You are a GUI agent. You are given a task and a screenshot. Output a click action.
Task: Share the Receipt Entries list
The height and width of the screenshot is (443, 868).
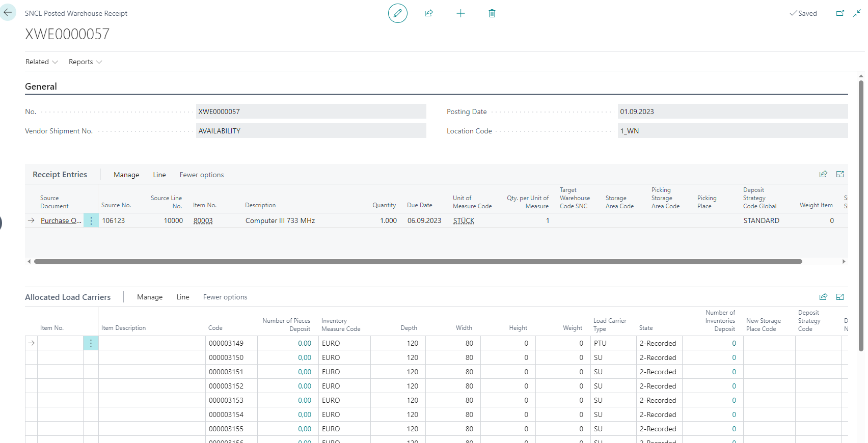823,174
